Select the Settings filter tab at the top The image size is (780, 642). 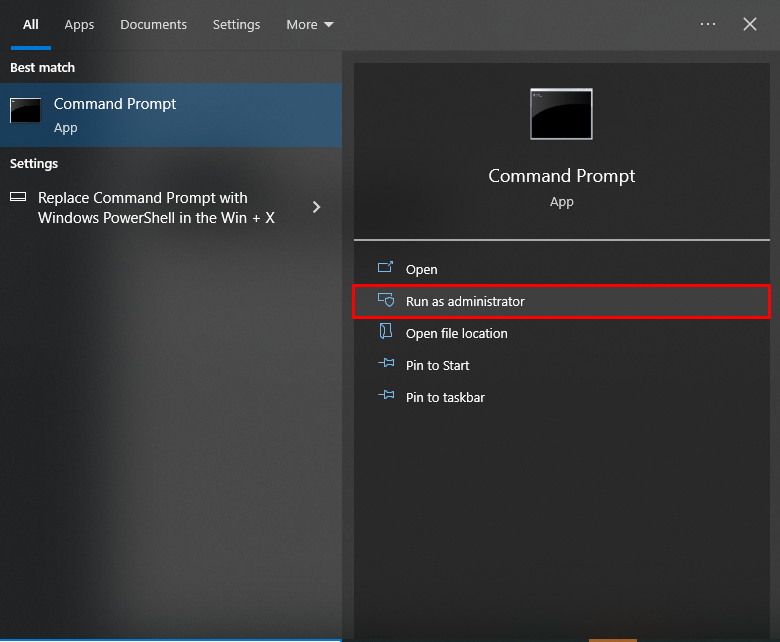(236, 24)
